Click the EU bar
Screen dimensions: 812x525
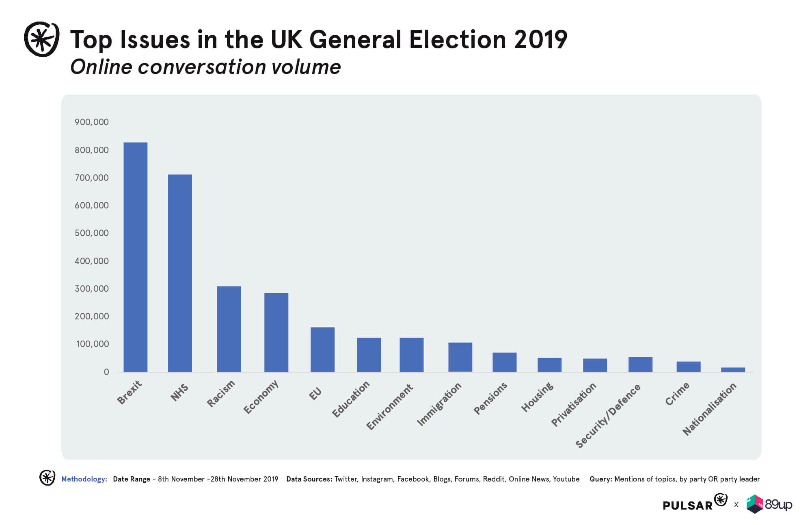(322, 349)
